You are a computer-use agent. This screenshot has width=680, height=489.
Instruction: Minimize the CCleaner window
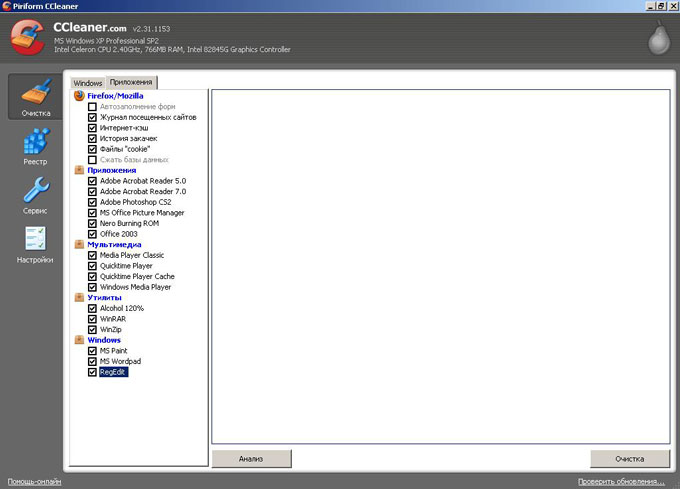pyautogui.click(x=651, y=6)
